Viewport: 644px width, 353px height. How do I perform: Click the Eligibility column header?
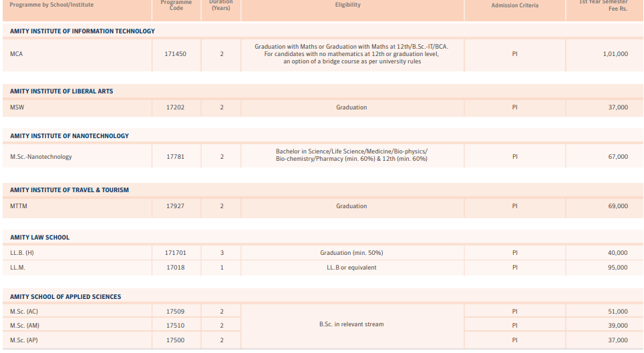[x=347, y=5]
